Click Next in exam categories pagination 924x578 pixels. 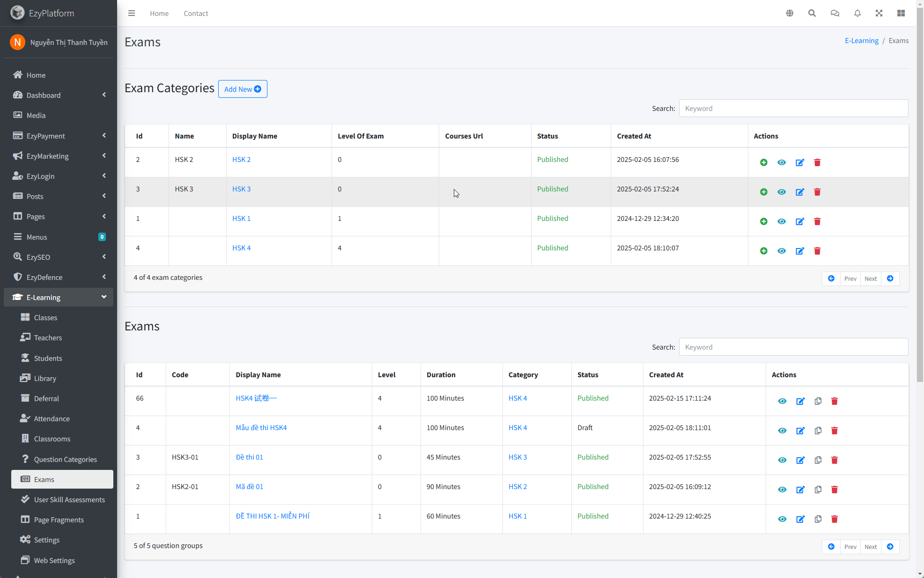pyautogui.click(x=871, y=278)
